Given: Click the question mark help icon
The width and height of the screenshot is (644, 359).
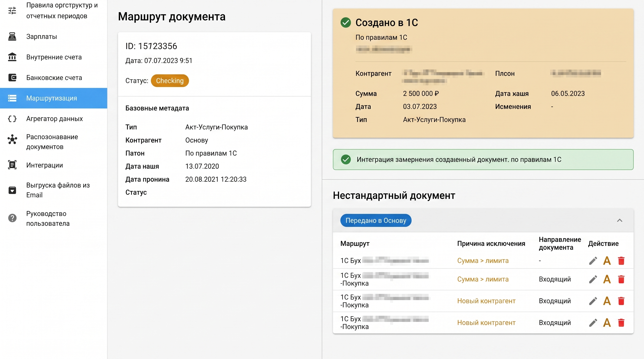Looking at the screenshot, I should point(12,218).
